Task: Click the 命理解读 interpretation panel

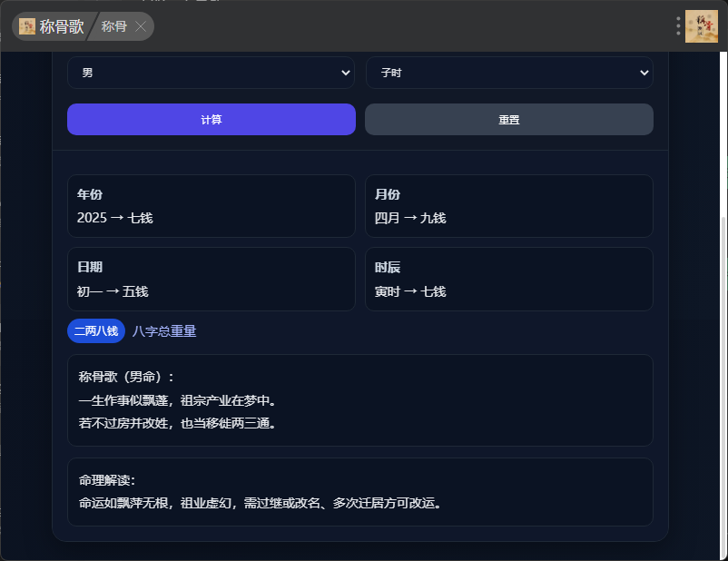Action: 359,491
